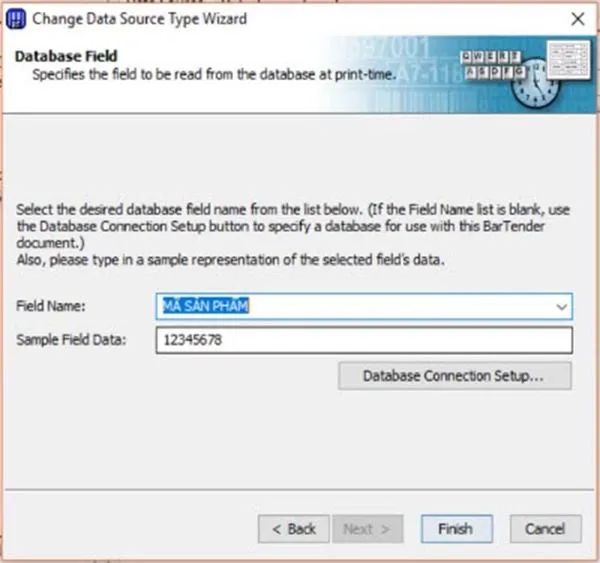Select the highlighted MÃ SẢN PHẨM field text
600x563 pixels.
(205, 306)
